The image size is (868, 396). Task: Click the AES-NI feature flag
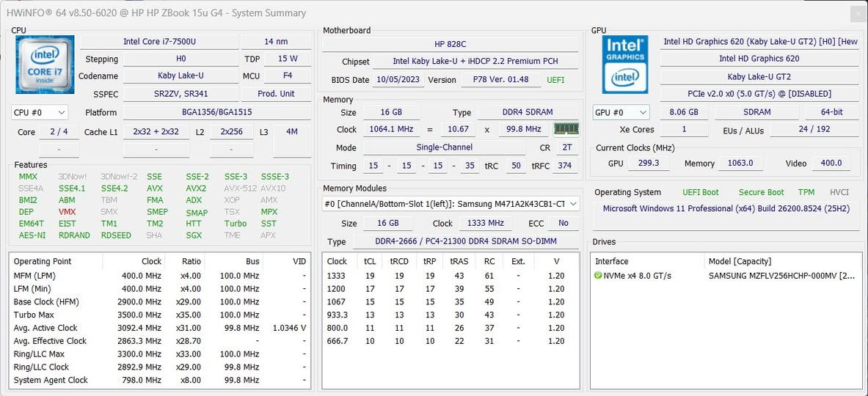[x=32, y=235]
